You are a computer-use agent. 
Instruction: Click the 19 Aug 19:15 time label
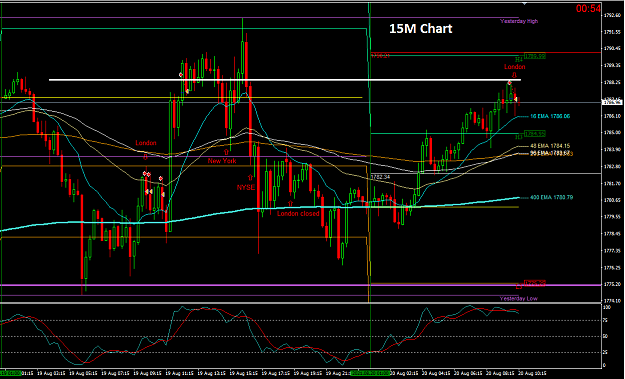(x=308, y=374)
